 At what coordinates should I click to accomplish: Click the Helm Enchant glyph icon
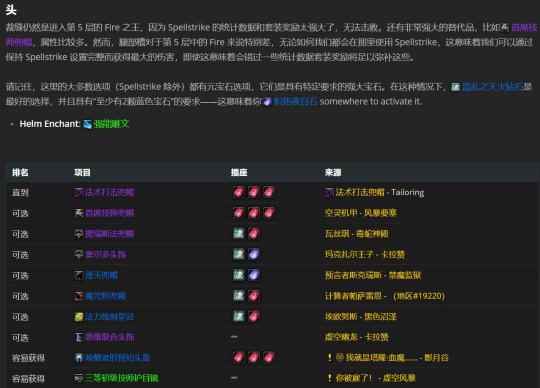(87, 124)
